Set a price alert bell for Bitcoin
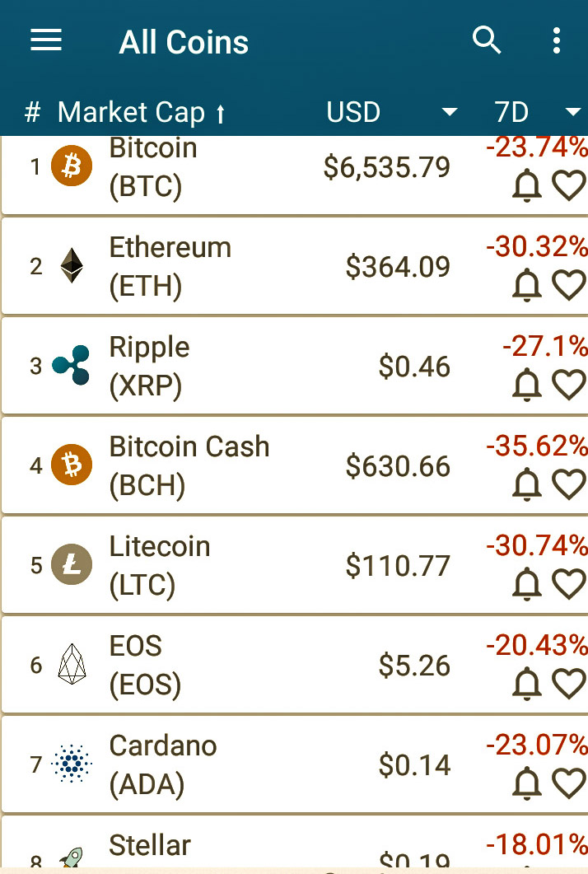 [x=527, y=185]
